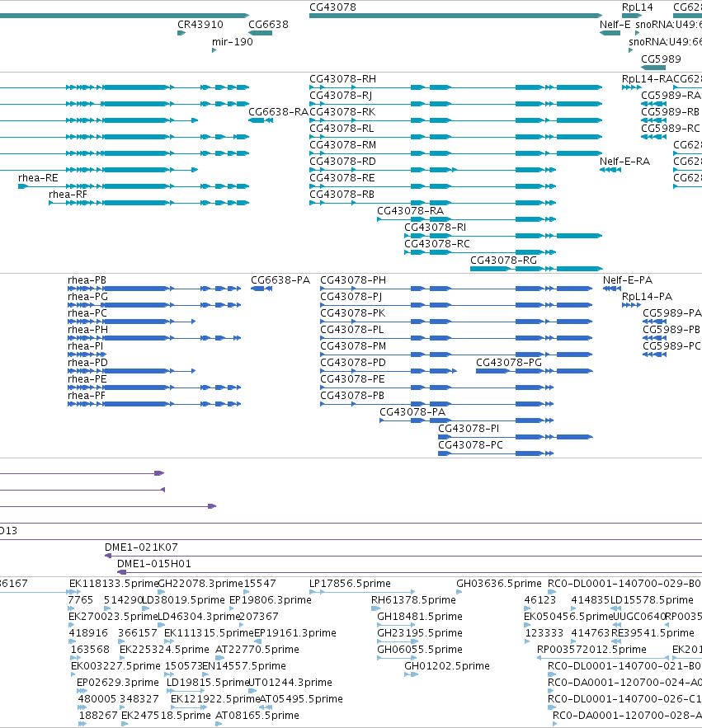The image size is (702, 728).
Task: Click EST EP19806.3prime
Action: [271, 600]
